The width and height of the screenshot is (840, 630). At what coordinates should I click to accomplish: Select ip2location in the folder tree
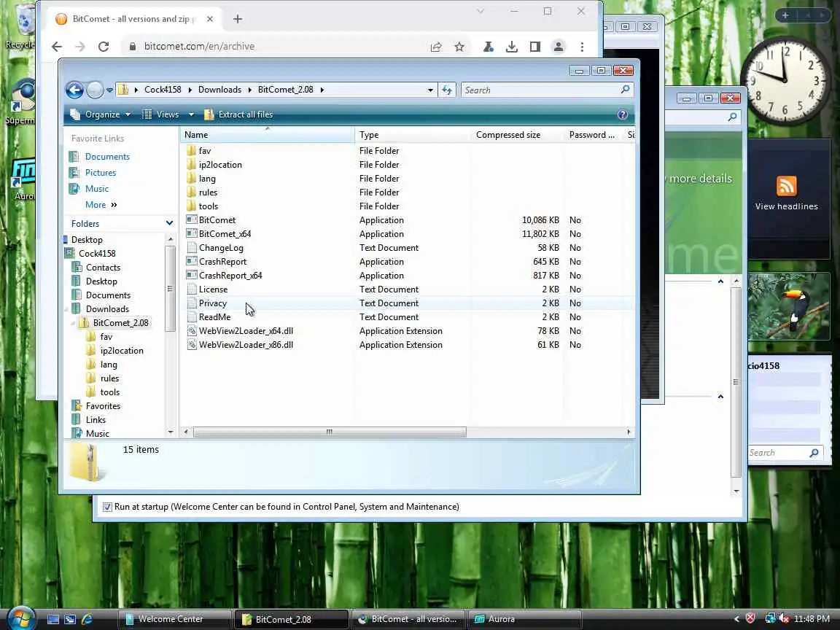tap(122, 351)
